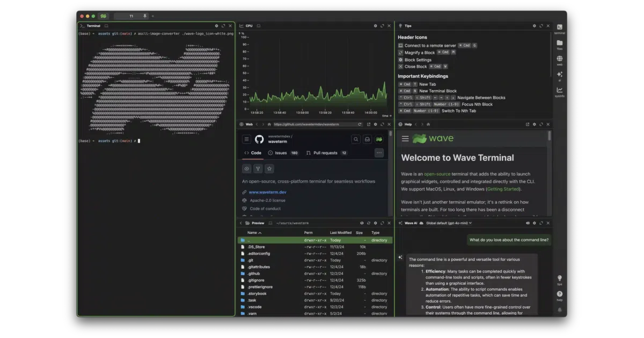Go back in Web block
The width and height of the screenshot is (644, 338).
click(x=257, y=124)
